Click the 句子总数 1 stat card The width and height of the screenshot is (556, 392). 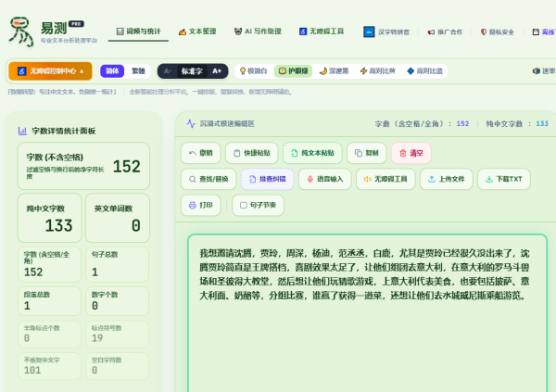click(118, 264)
